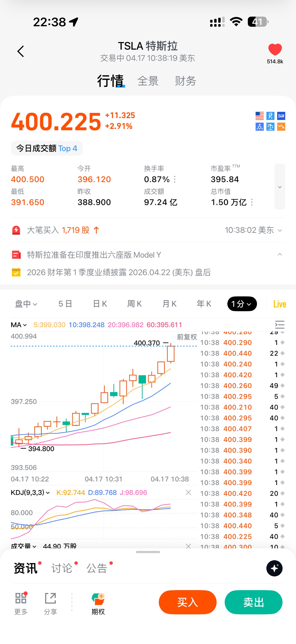This screenshot has height=644, width=296.
Task: Tap the 24H trading badge icon
Action: click(281, 116)
